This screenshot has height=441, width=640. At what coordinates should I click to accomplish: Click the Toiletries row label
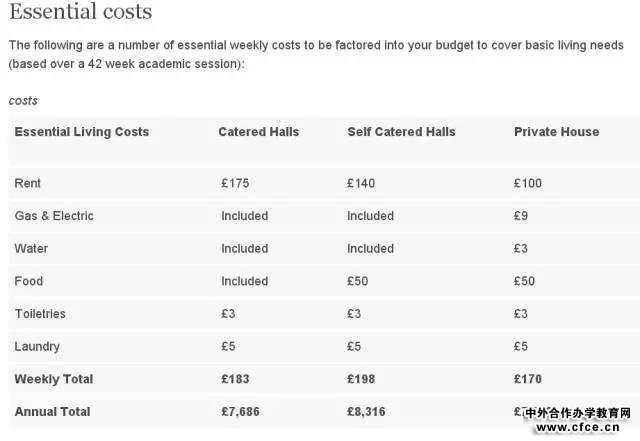[x=40, y=314]
